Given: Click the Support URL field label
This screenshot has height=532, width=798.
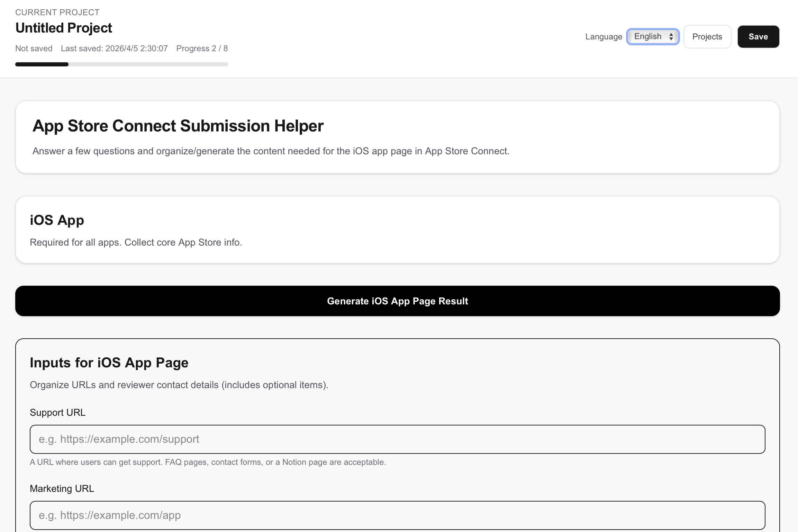Looking at the screenshot, I should (x=57, y=412).
